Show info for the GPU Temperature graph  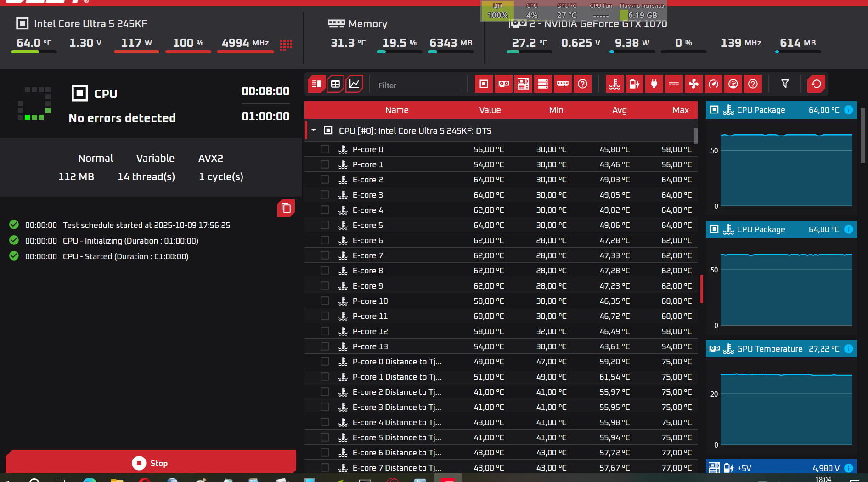pyautogui.click(x=849, y=349)
